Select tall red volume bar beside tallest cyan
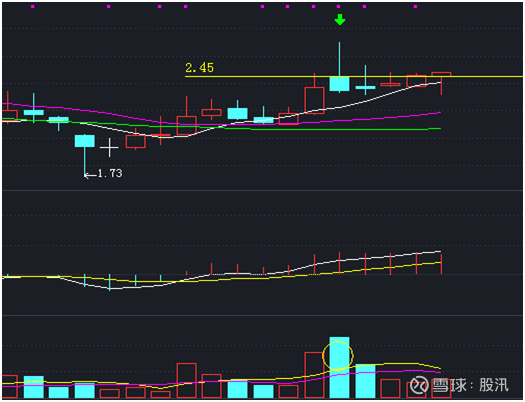 pyautogui.click(x=314, y=375)
